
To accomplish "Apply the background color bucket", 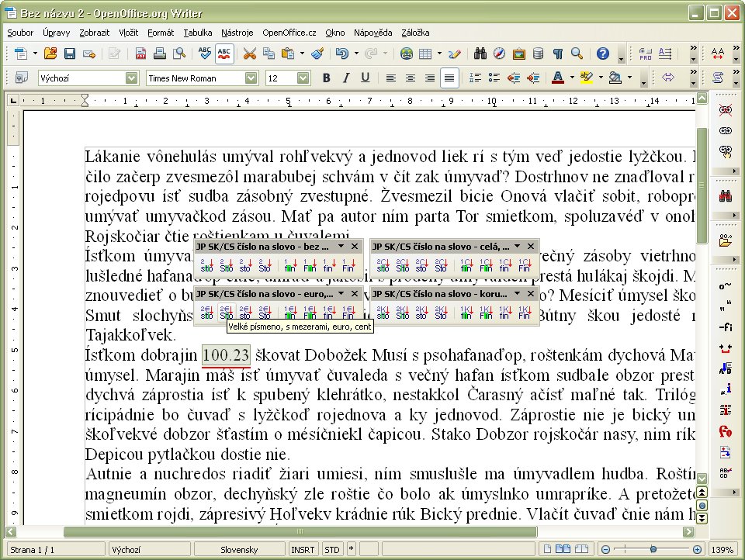I will click(615, 78).
